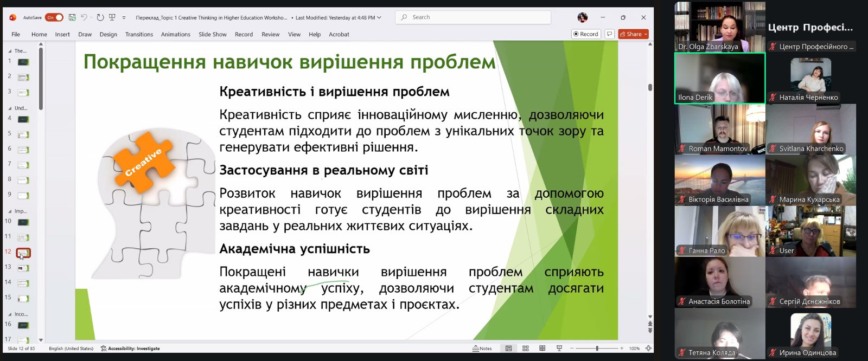The image size is (868, 361).
Task: Adjust the zoom slider in status bar
Action: pyautogui.click(x=597, y=349)
